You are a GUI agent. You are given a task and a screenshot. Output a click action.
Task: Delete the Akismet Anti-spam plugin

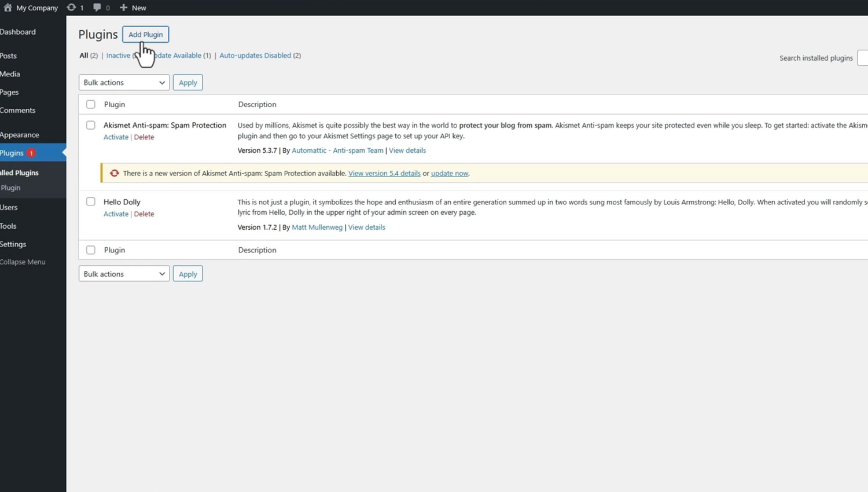click(x=144, y=137)
